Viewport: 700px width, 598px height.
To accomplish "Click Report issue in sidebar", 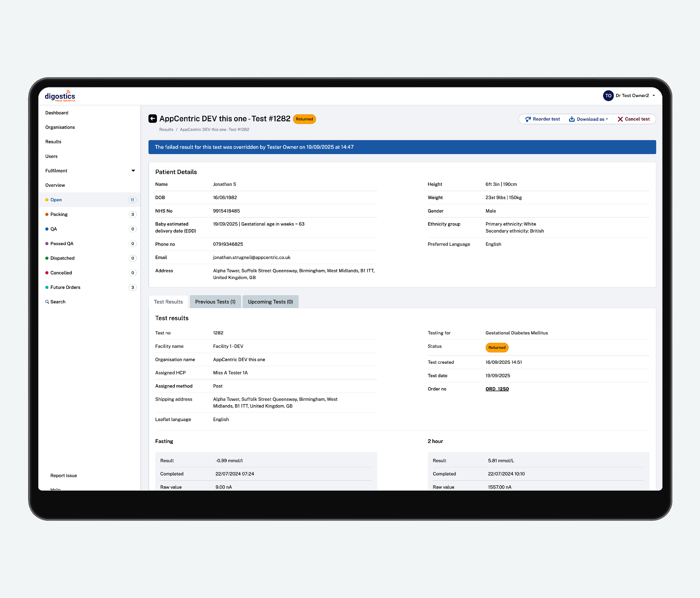I will click(x=64, y=475).
